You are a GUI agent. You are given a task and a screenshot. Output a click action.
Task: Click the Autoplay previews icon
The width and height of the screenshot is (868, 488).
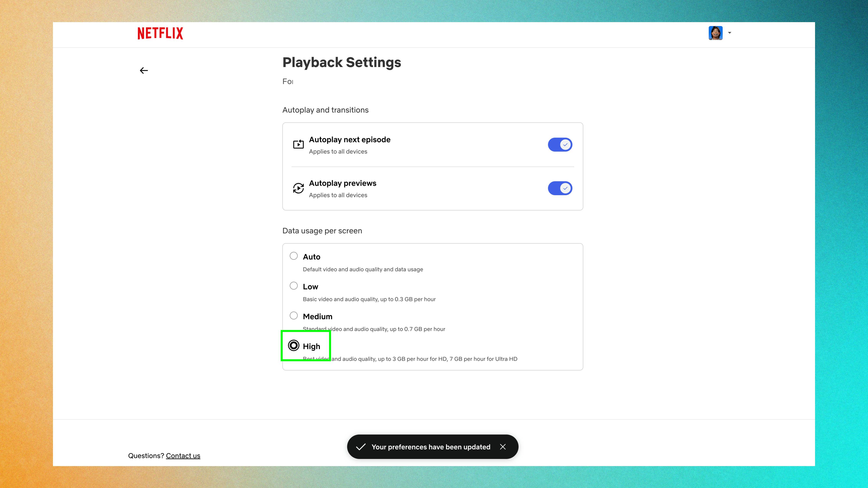[298, 188]
